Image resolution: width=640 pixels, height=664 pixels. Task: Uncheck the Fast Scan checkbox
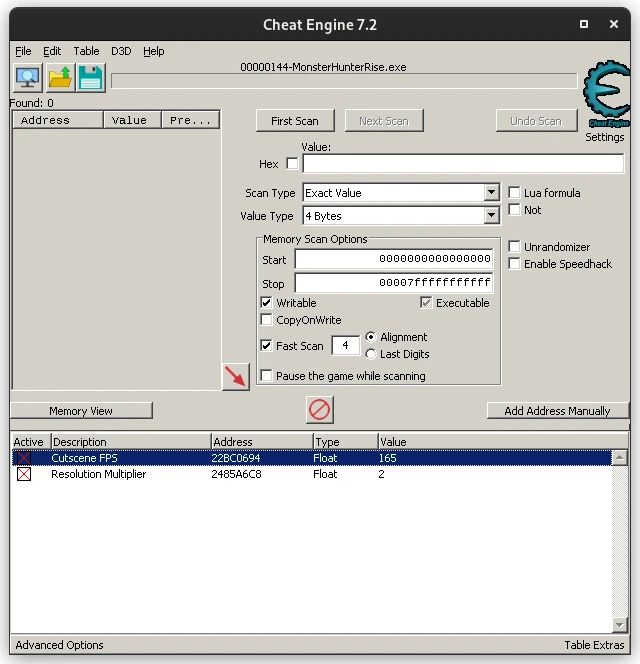(x=266, y=346)
